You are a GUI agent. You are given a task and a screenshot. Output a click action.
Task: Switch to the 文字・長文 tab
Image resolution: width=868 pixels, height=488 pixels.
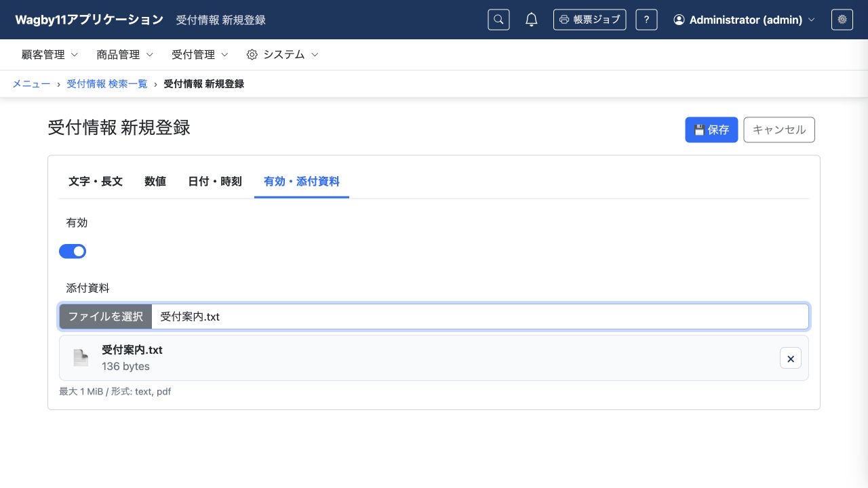pyautogui.click(x=96, y=182)
